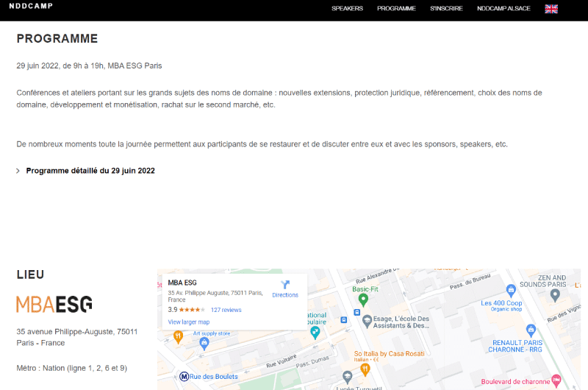Click the Rue des Boulets station label
588x390 pixels.
213,377
